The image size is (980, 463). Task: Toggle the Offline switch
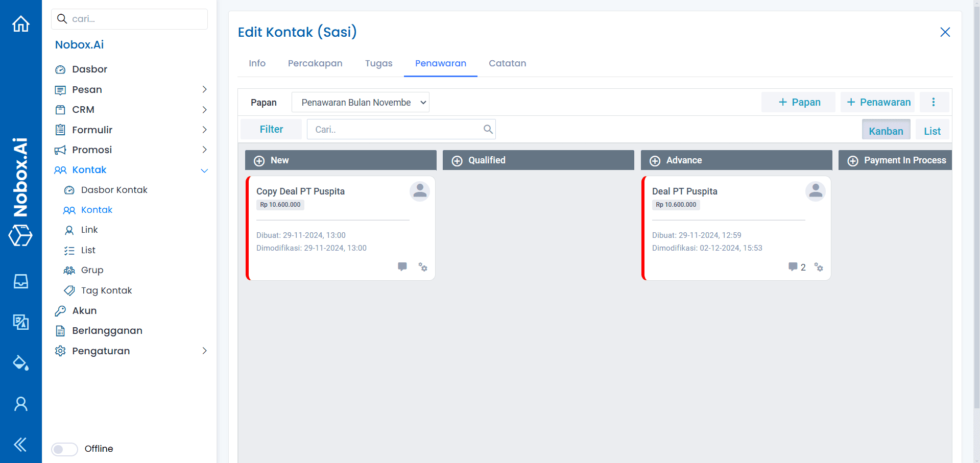64,449
